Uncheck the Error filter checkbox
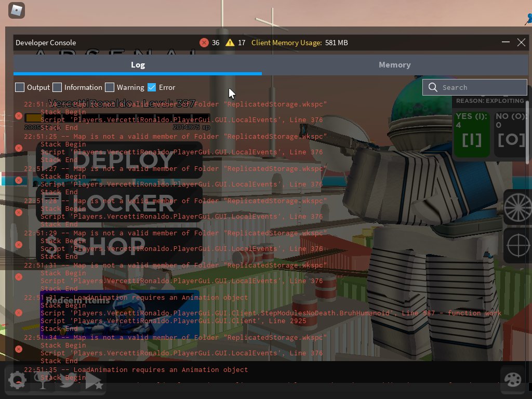 point(152,87)
